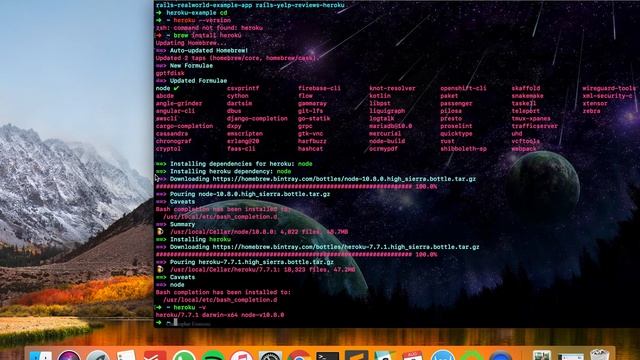Click the 'shibboleth-sp' formula
This screenshot has width=640, height=360.
point(463,149)
